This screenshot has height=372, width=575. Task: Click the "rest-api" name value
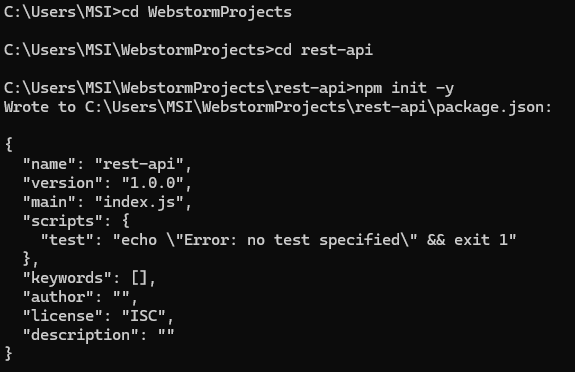[x=139, y=164]
